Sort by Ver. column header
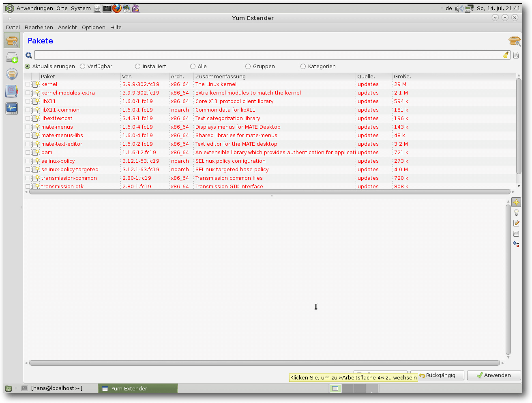 pyautogui.click(x=145, y=76)
